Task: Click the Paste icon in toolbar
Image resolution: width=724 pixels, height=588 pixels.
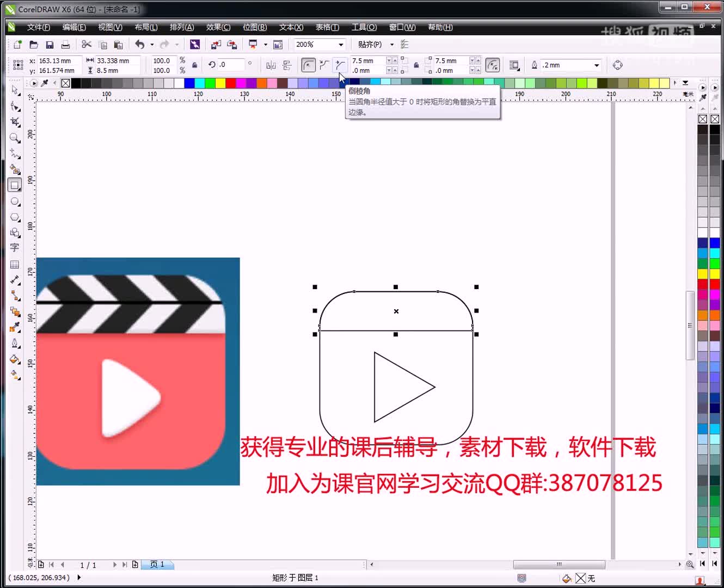Action: [118, 45]
